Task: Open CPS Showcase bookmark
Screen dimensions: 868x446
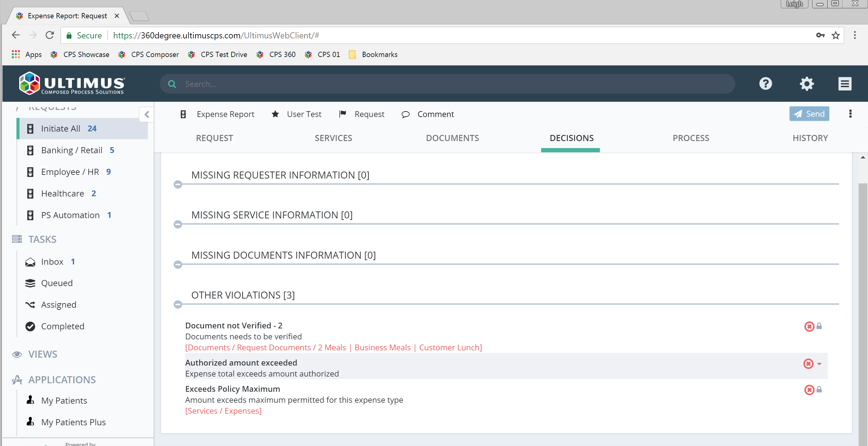Action: point(80,54)
